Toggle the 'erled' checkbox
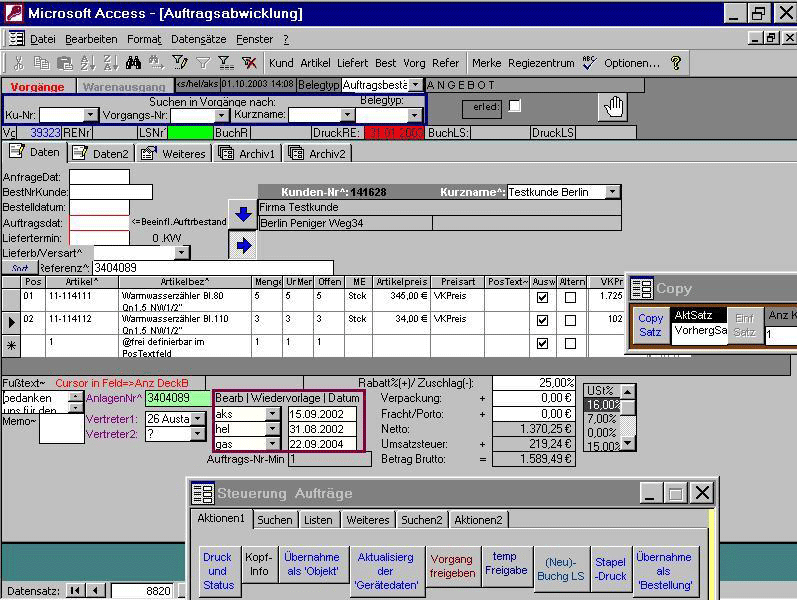 coord(514,106)
